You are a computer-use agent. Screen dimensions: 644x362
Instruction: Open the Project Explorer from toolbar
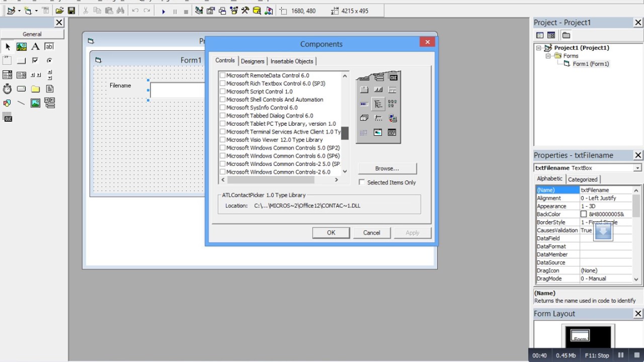[199, 11]
